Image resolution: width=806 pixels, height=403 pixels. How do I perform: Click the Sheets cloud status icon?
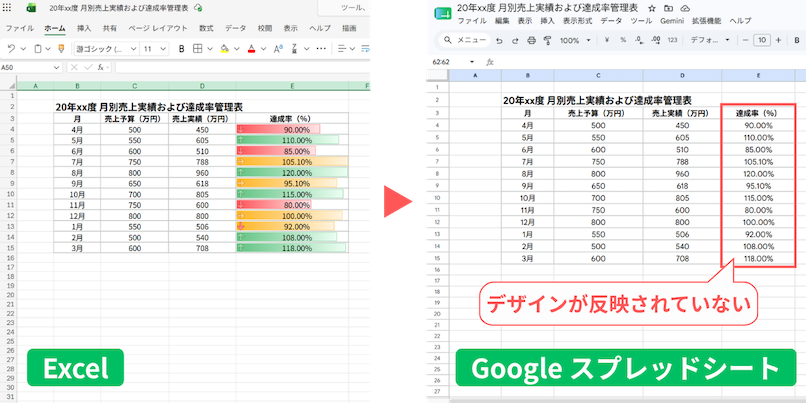click(x=685, y=8)
